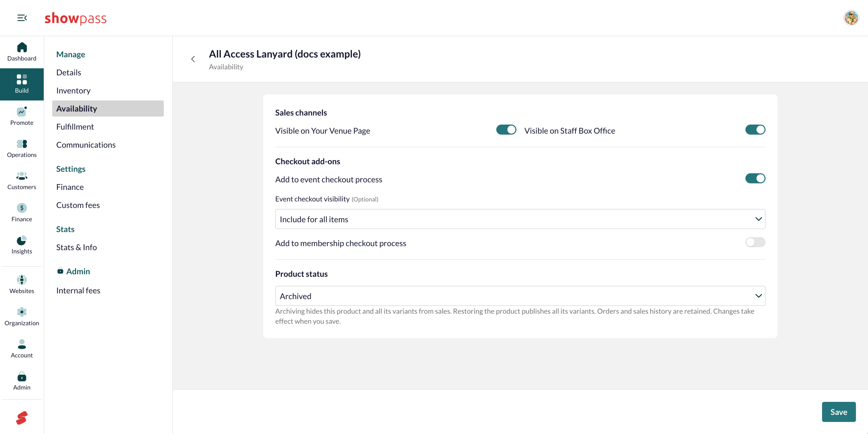Collapse the sidebar with the hamburger icon
The height and width of the screenshot is (434, 868).
tap(22, 18)
